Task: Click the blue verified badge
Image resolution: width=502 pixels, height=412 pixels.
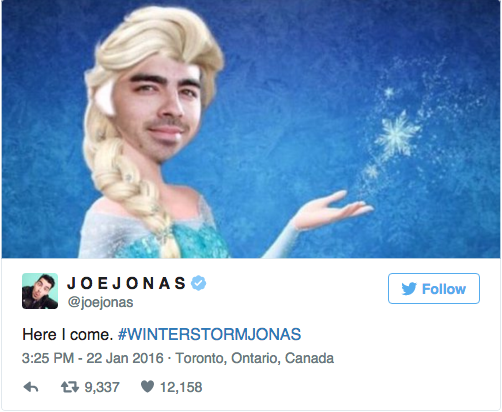Action: [199, 283]
